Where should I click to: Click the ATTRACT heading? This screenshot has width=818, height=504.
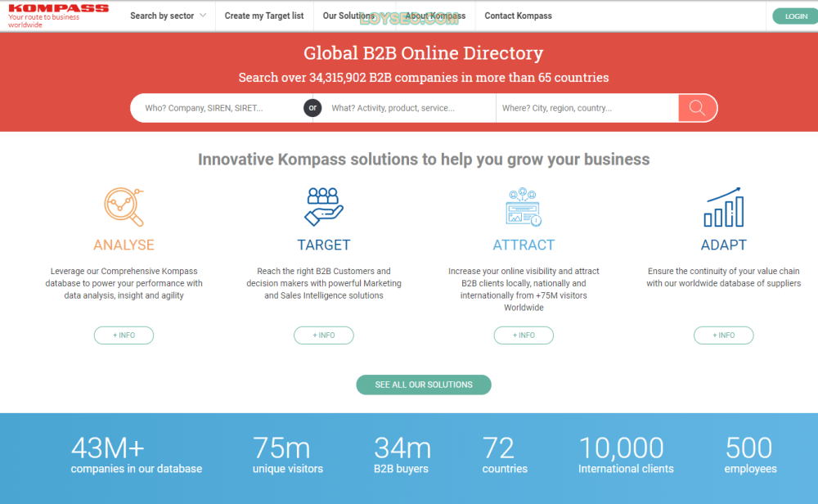(x=524, y=245)
